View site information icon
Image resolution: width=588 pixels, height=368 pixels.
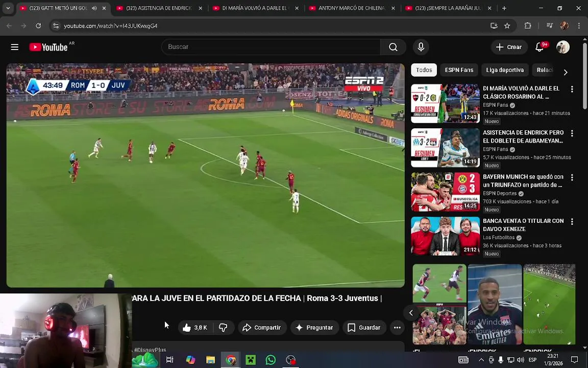56,26
